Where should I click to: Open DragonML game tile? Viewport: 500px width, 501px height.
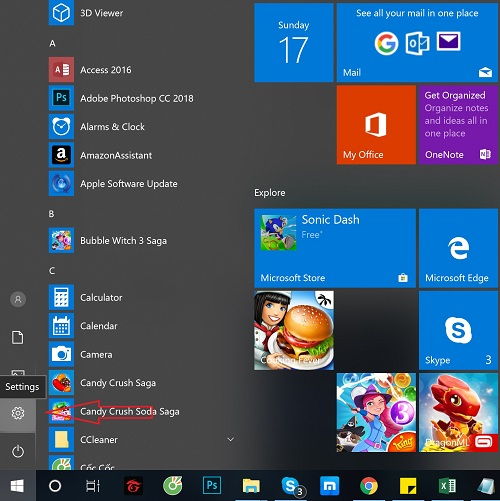point(458,413)
